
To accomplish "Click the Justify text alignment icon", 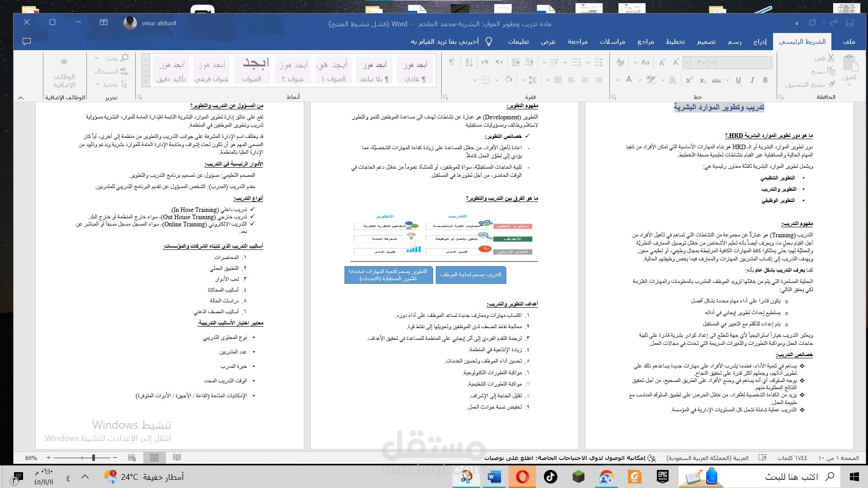I will (x=558, y=80).
